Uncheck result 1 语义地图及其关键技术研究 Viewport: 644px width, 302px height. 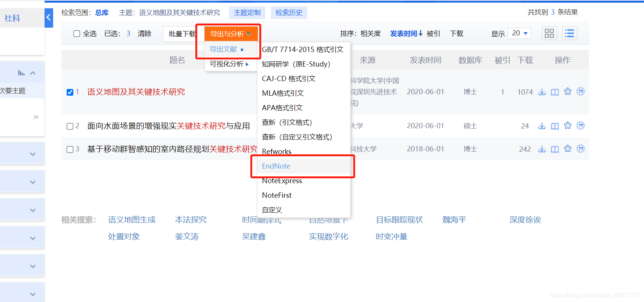click(x=70, y=92)
